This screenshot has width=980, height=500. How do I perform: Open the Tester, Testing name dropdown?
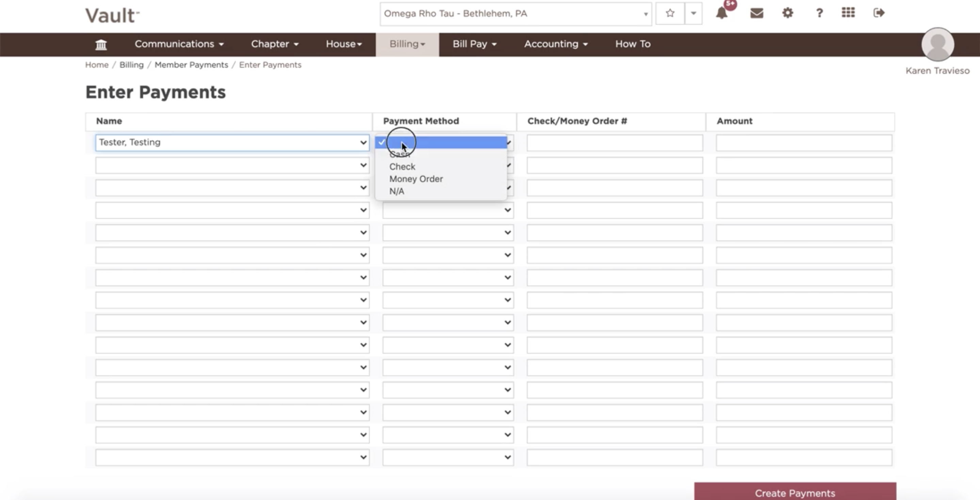[x=232, y=142]
